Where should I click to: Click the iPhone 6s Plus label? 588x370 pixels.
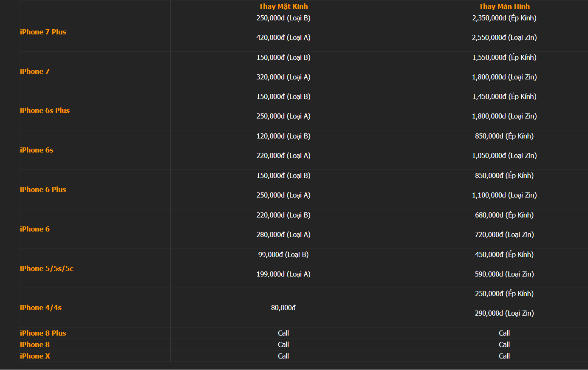[x=45, y=110]
